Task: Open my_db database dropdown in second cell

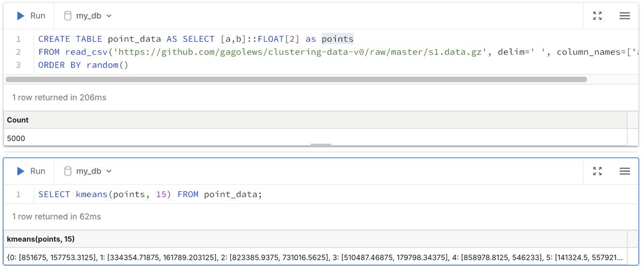Action: click(88, 171)
